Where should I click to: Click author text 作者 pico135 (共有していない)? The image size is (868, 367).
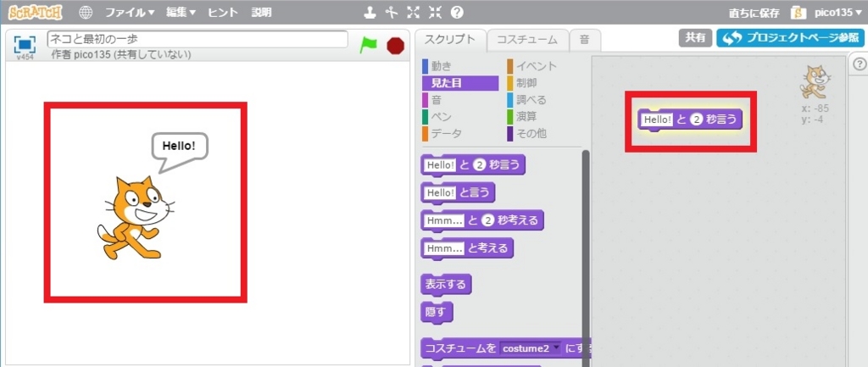121,55
